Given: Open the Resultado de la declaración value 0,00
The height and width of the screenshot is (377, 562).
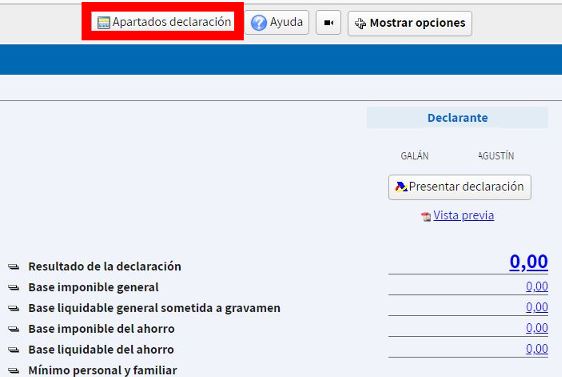Looking at the screenshot, I should (x=529, y=261).
